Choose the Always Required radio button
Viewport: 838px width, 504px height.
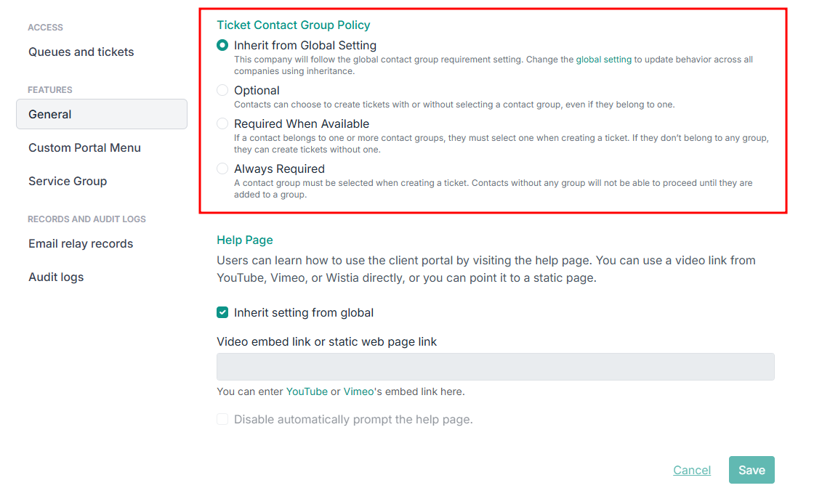[222, 168]
